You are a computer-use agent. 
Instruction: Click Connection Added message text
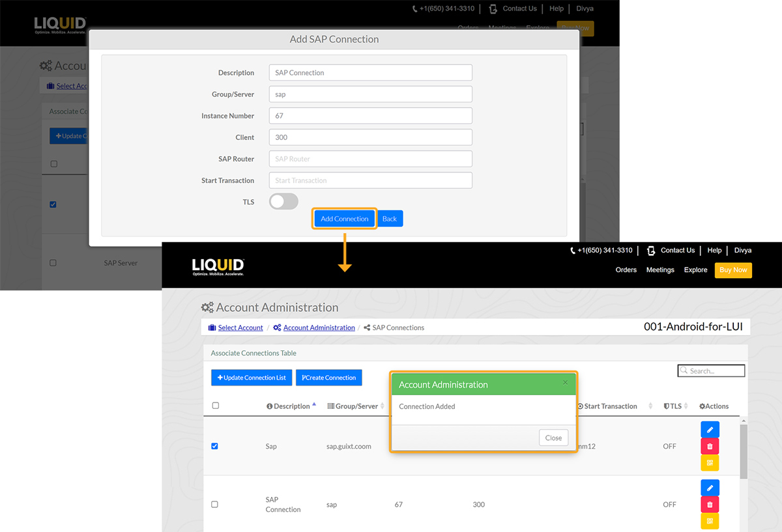(427, 406)
